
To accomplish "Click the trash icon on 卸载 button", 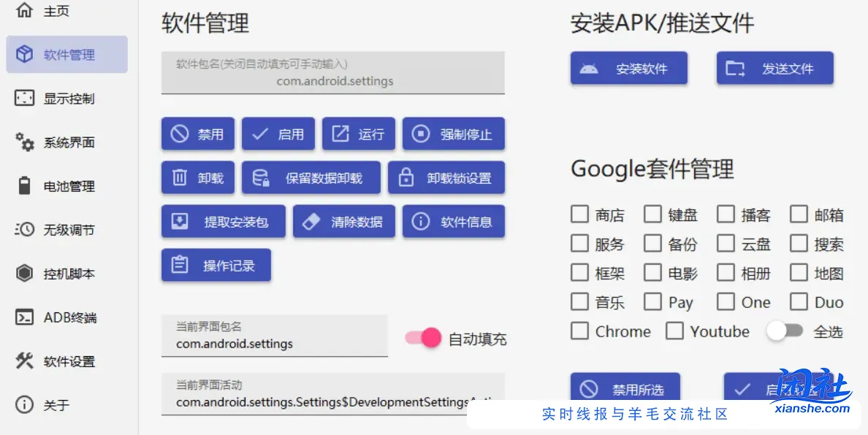I will click(x=178, y=177).
